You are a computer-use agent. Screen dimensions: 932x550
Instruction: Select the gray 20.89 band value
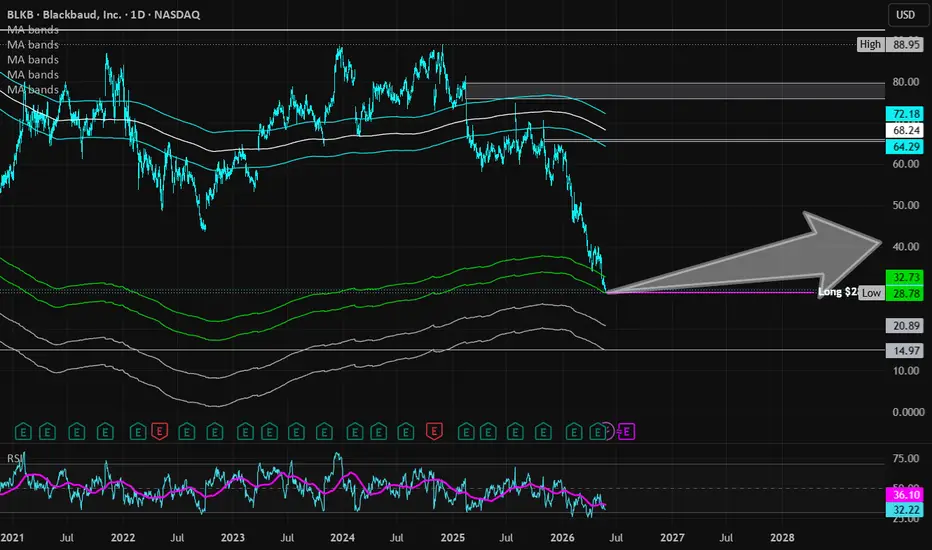(906, 325)
